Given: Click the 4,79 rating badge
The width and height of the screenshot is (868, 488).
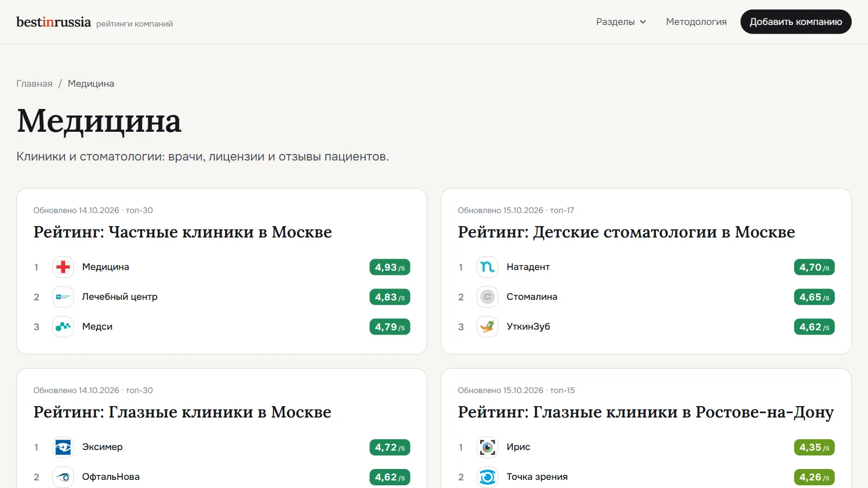Looking at the screenshot, I should click(x=390, y=327).
